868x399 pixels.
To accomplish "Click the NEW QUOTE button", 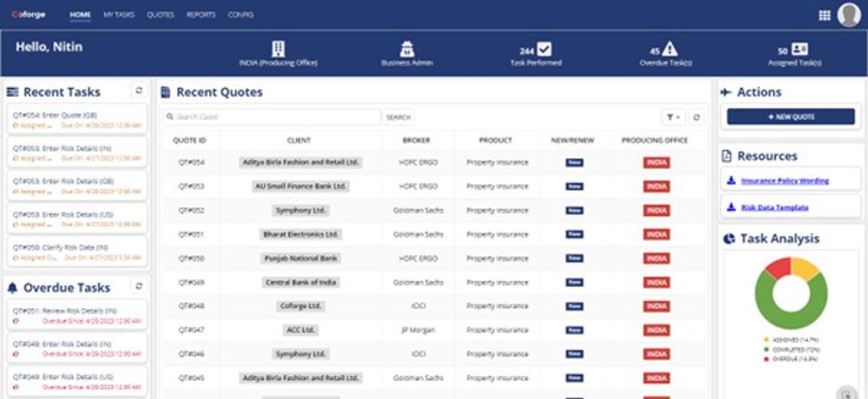I will pos(790,117).
